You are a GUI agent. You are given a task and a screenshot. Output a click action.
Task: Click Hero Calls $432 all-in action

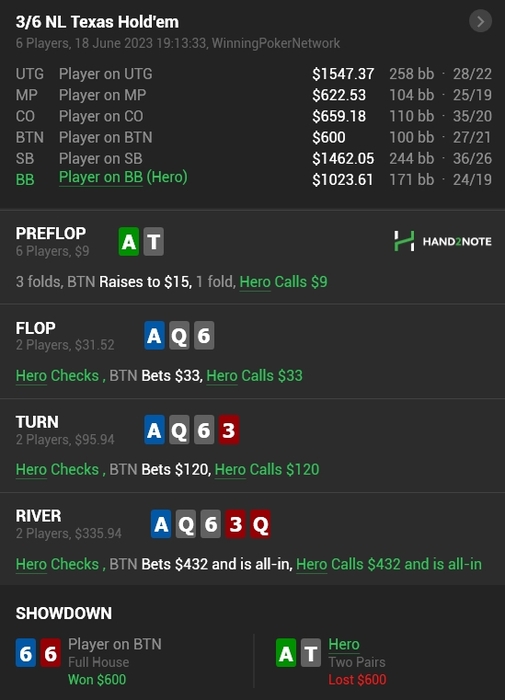coord(389,564)
